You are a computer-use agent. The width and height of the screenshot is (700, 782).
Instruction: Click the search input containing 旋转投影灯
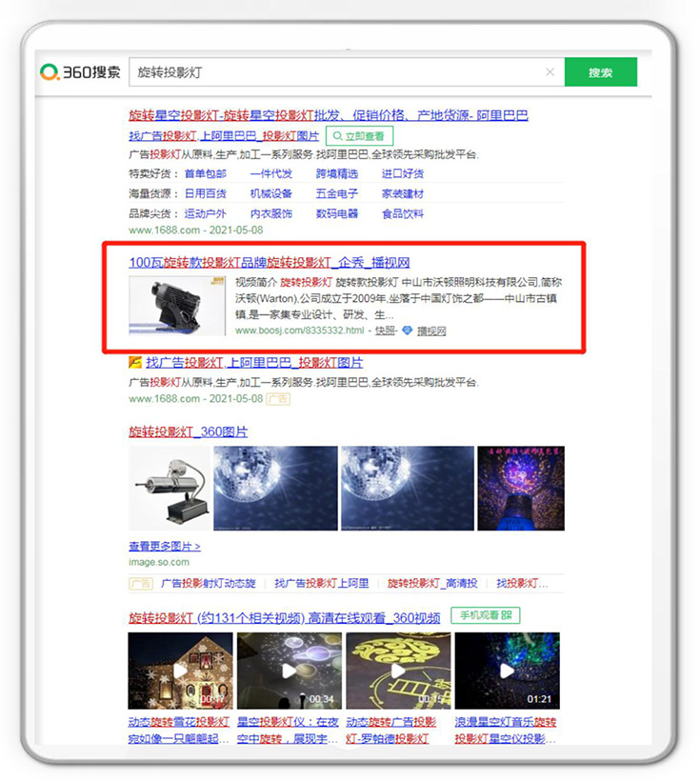click(333, 72)
